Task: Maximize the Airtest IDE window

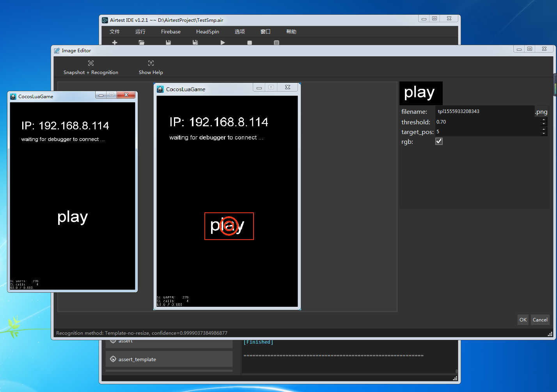Action: click(434, 18)
